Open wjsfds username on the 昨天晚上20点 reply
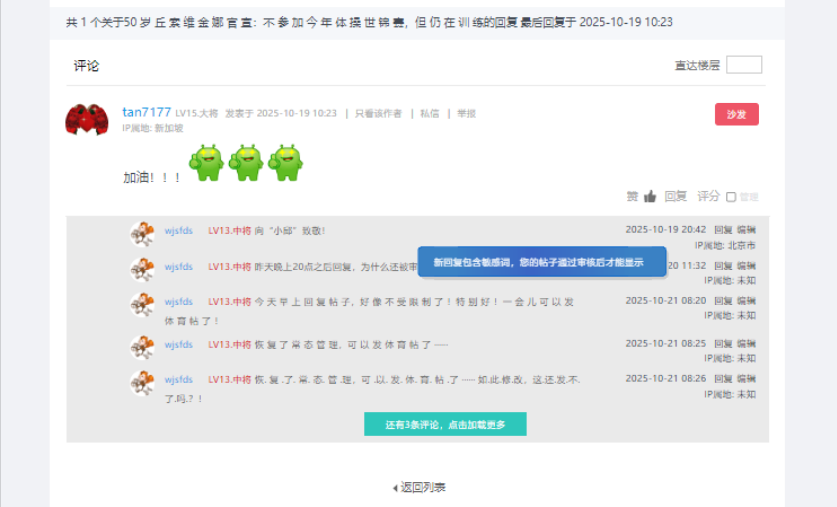The width and height of the screenshot is (837, 507). coord(178,266)
